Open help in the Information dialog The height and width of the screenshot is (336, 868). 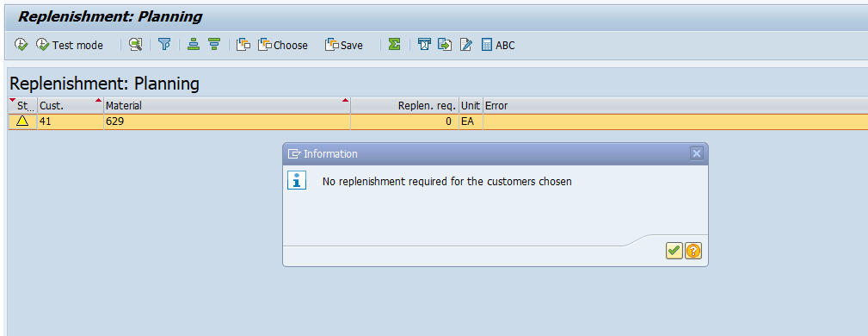click(x=693, y=251)
